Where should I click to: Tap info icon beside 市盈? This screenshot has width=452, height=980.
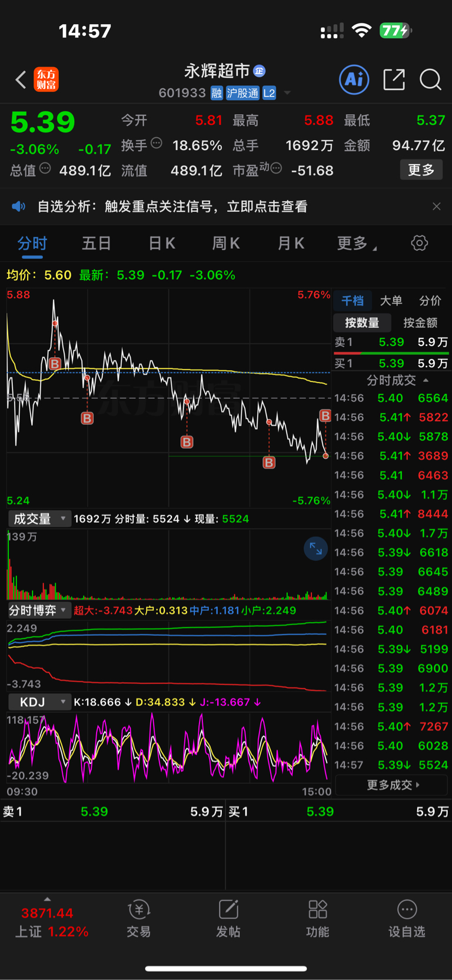pos(276,169)
